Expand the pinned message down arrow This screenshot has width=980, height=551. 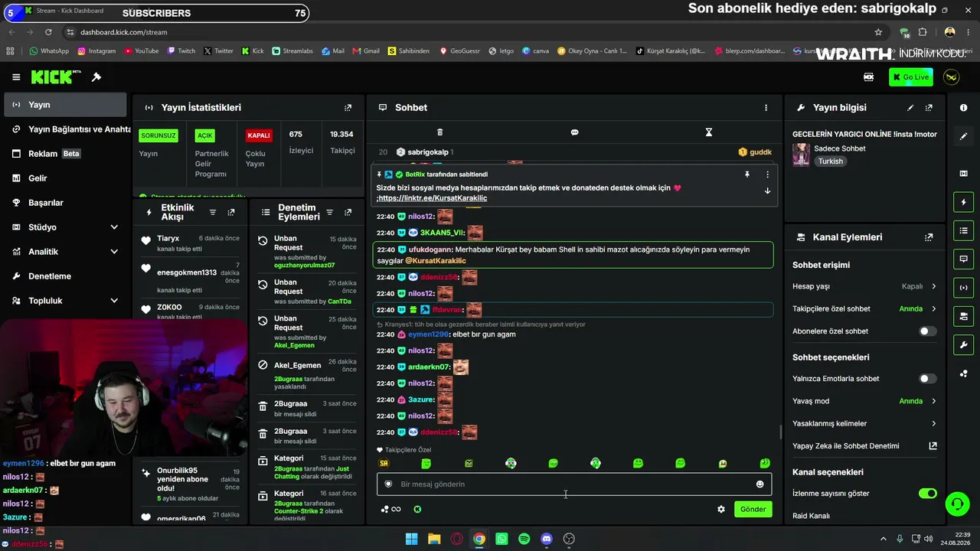pyautogui.click(x=767, y=191)
